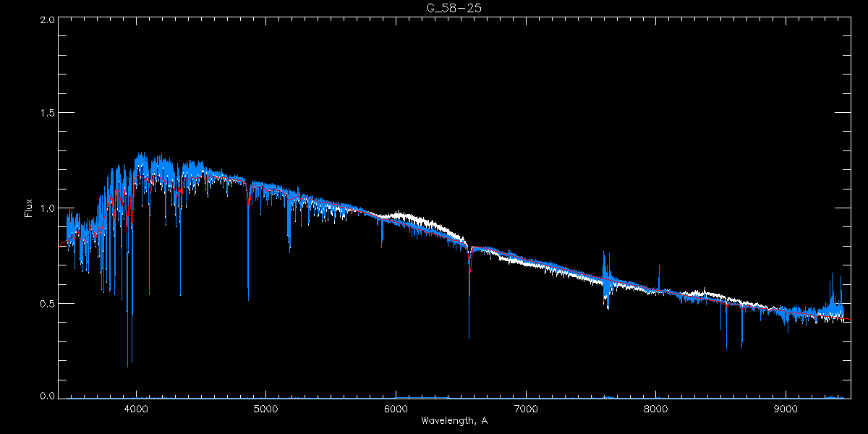
Task: Click the 6000 wavelength tick label
Action: pos(396,408)
